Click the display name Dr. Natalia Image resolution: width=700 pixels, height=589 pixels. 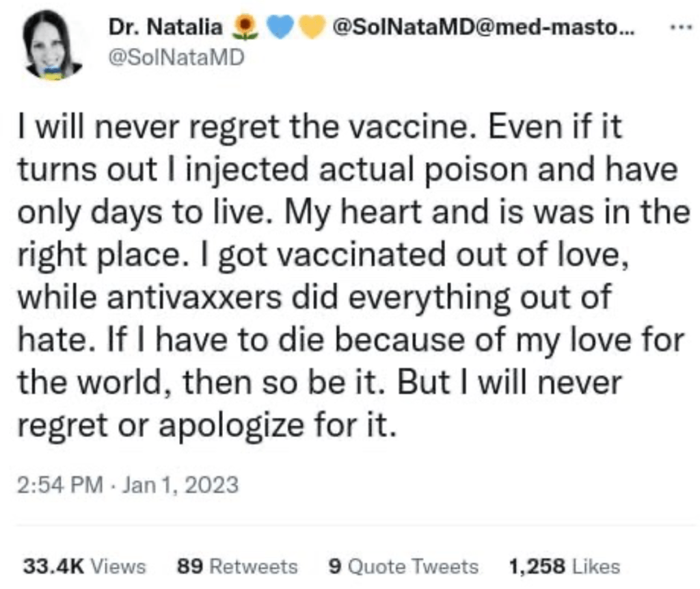[x=166, y=28]
